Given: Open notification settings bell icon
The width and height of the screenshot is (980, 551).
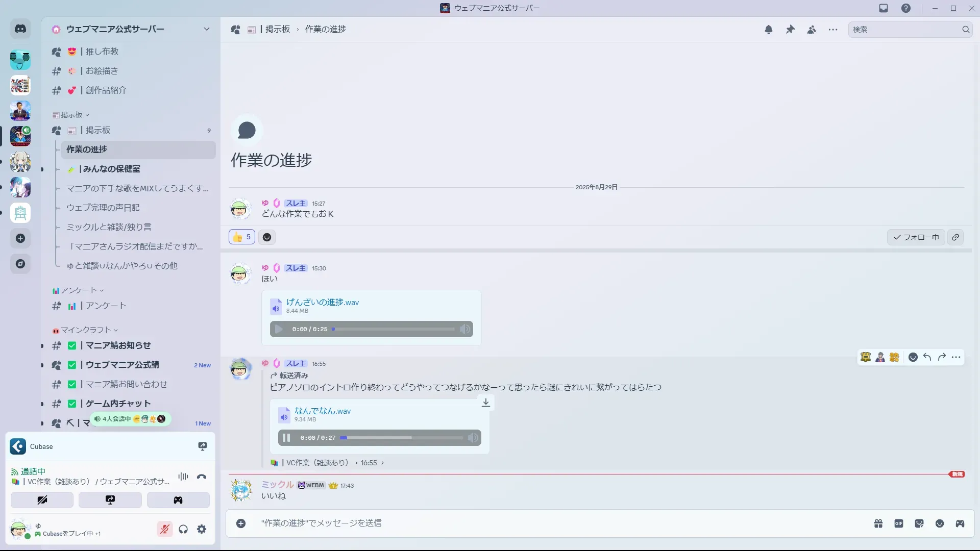Looking at the screenshot, I should tap(769, 30).
